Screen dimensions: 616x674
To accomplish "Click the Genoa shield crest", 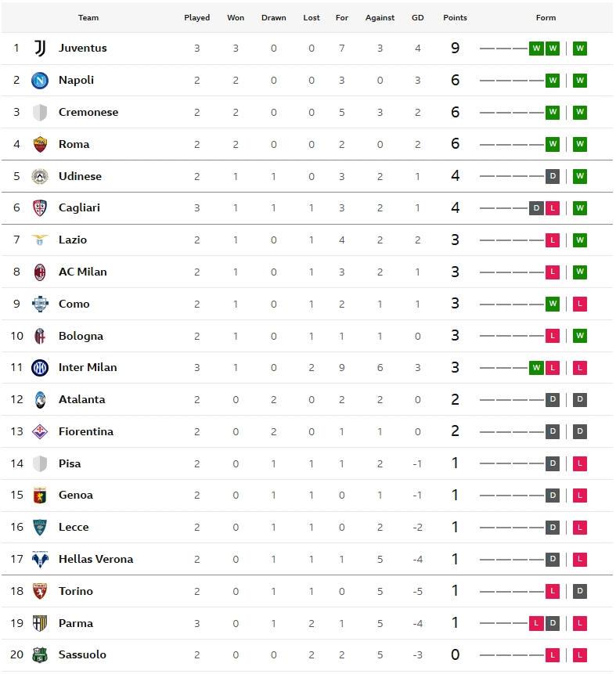I will [x=40, y=496].
